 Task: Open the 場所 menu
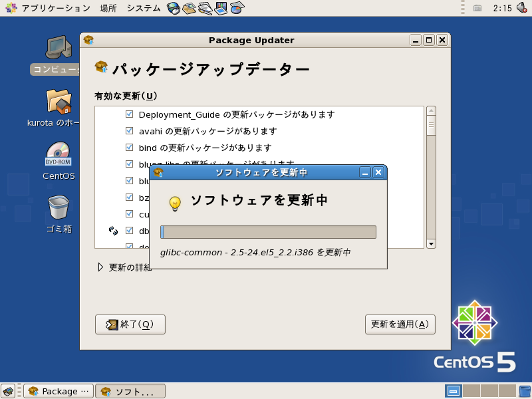108,8
